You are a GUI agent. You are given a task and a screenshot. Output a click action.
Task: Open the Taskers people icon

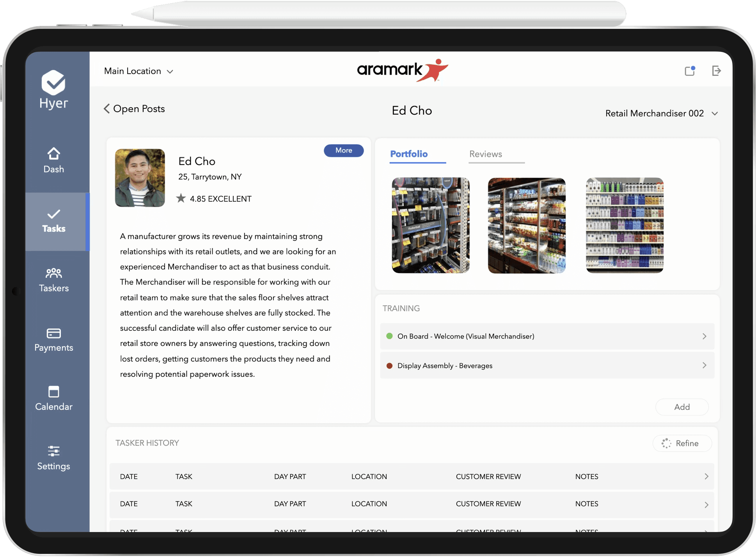pyautogui.click(x=53, y=273)
